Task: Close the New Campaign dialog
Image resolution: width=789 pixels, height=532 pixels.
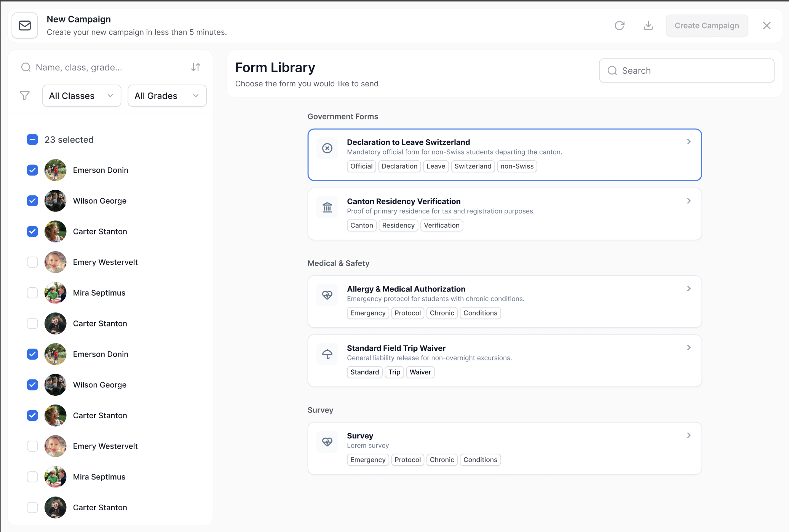Action: coord(767,25)
